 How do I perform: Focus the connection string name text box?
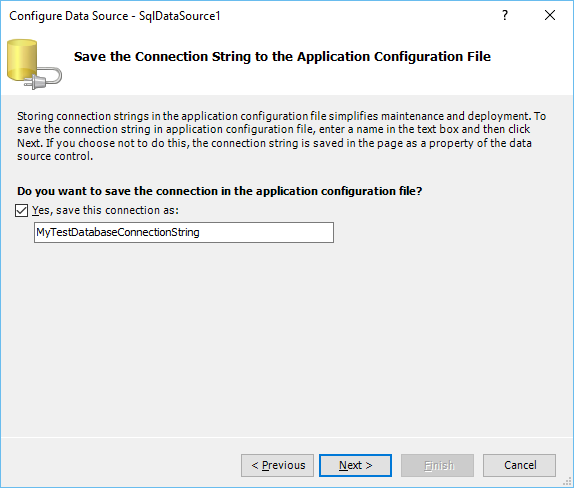[184, 232]
